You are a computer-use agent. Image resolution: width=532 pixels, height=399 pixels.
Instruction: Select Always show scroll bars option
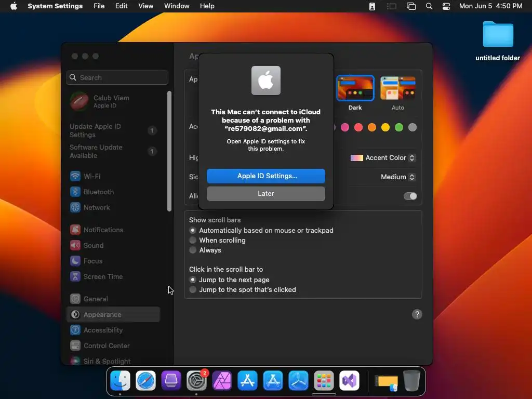point(193,250)
